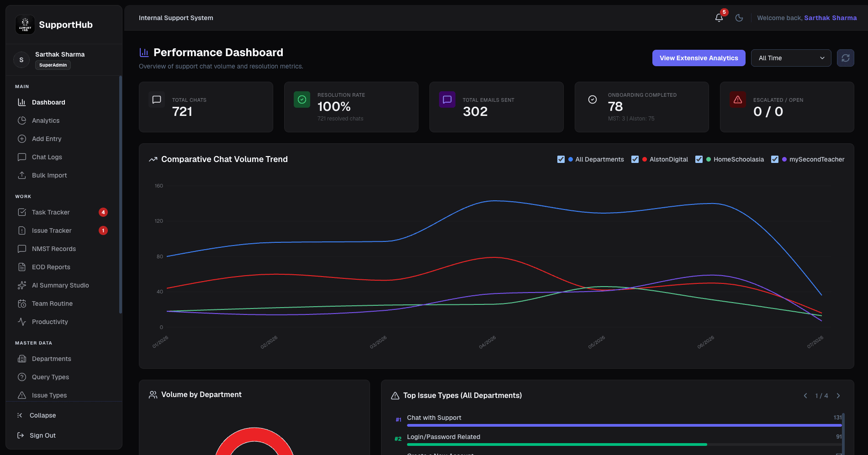
Task: Click the Issue Types warning triangle icon
Action: [22, 395]
